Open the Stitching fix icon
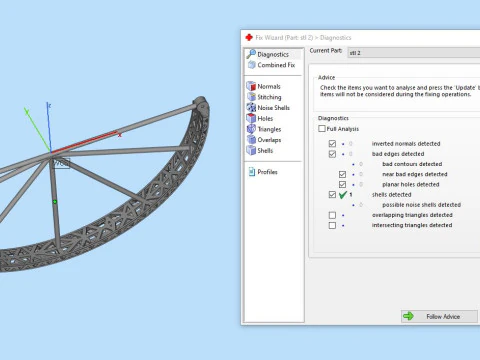The image size is (480, 360). coord(251,97)
